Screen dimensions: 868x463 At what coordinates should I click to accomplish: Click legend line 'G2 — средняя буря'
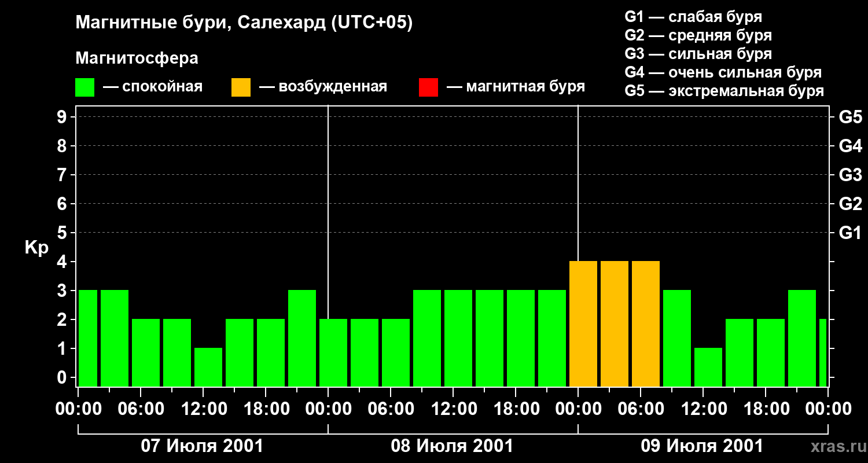coord(698,35)
